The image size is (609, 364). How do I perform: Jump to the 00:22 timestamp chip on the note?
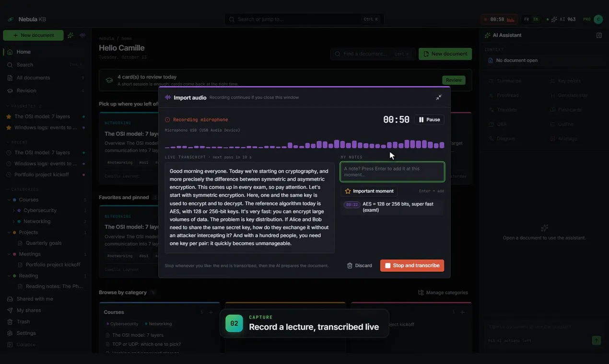pos(352,205)
